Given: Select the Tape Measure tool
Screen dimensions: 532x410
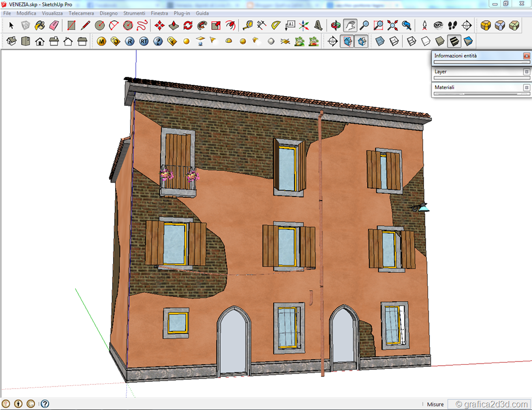Looking at the screenshot, I should (248, 25).
